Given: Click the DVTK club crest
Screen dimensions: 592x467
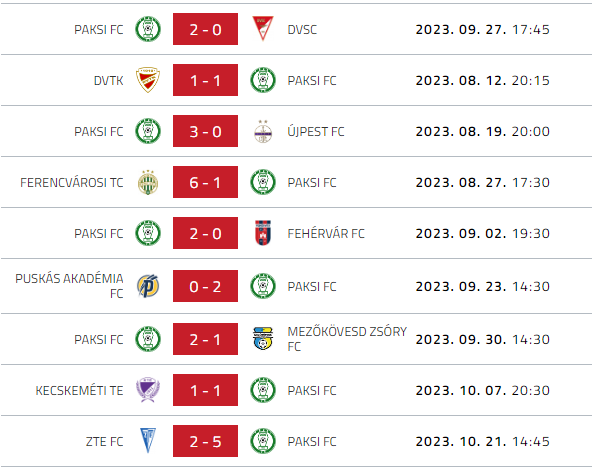Looking at the screenshot, I should coord(148,80).
